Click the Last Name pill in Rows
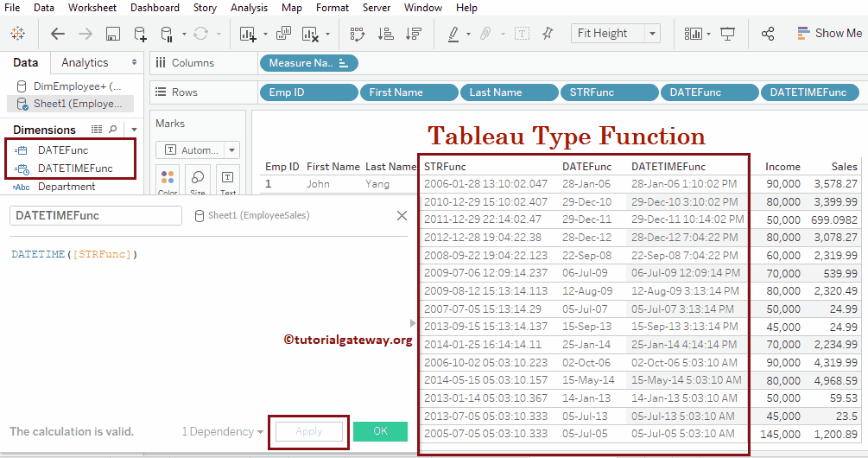The height and width of the screenshot is (458, 868). (509, 92)
